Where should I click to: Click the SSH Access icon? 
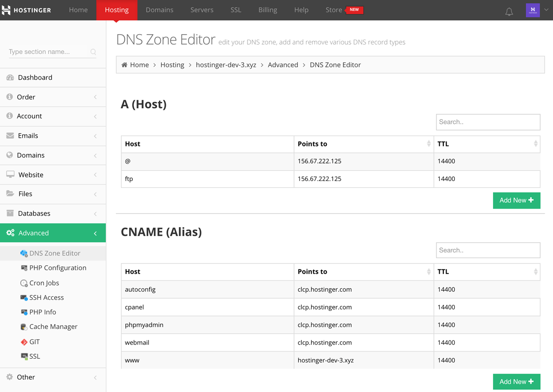(23, 297)
